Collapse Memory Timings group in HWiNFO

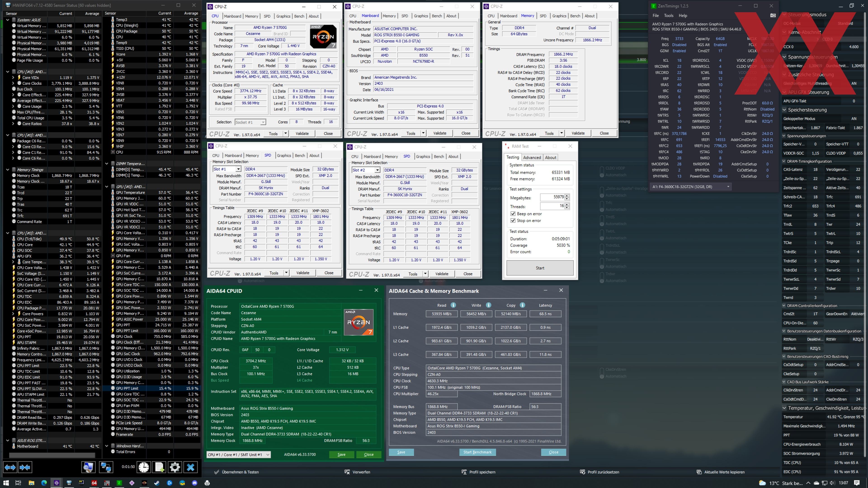pos(7,170)
